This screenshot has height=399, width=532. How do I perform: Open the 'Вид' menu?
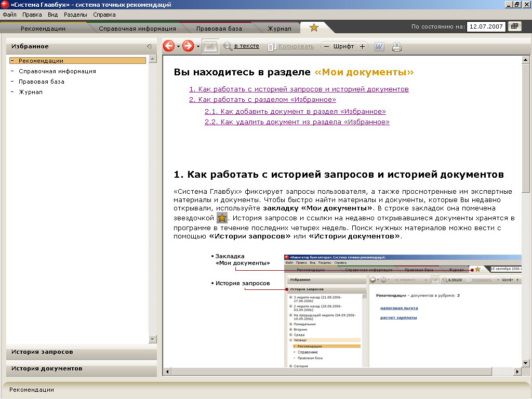52,15
